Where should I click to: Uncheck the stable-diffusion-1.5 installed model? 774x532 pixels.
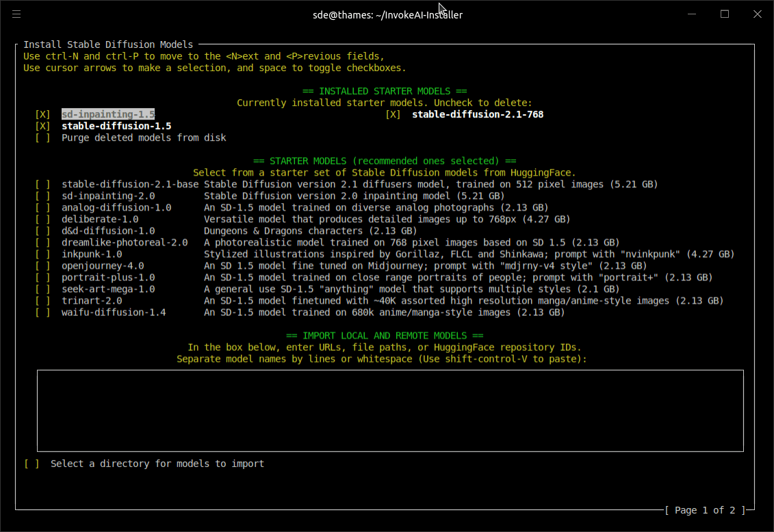coord(42,127)
